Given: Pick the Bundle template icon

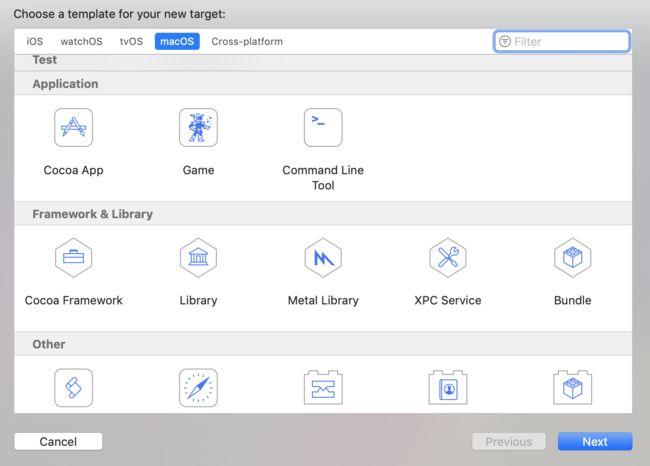Looking at the screenshot, I should 572,257.
